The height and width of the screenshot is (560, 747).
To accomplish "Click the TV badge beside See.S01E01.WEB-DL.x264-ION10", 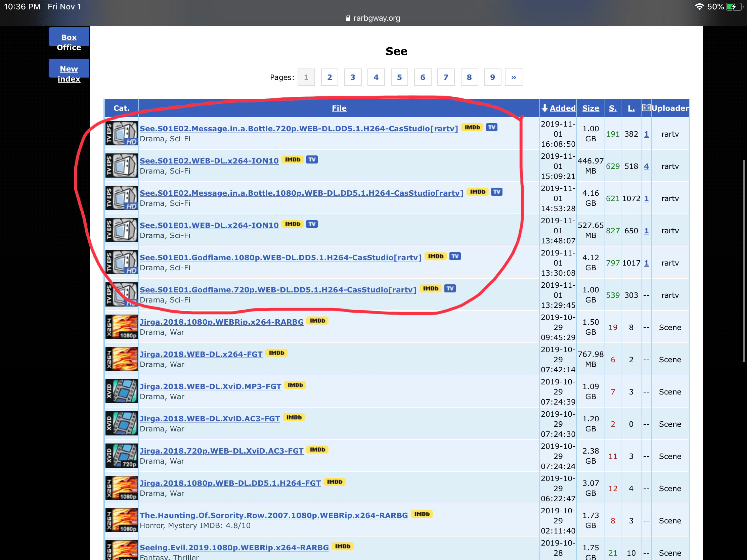I will pyautogui.click(x=312, y=224).
